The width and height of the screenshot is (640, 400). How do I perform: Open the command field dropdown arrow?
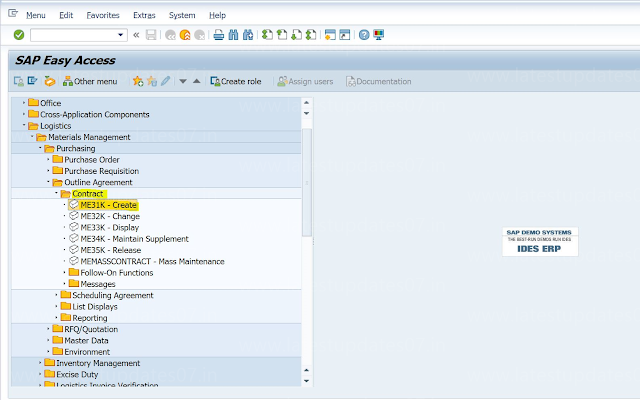(120, 35)
